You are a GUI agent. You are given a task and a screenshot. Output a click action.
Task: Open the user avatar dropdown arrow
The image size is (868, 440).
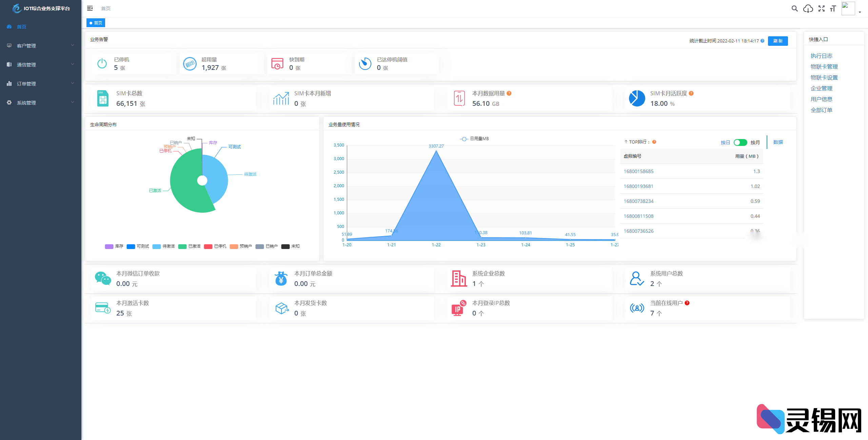coord(860,12)
